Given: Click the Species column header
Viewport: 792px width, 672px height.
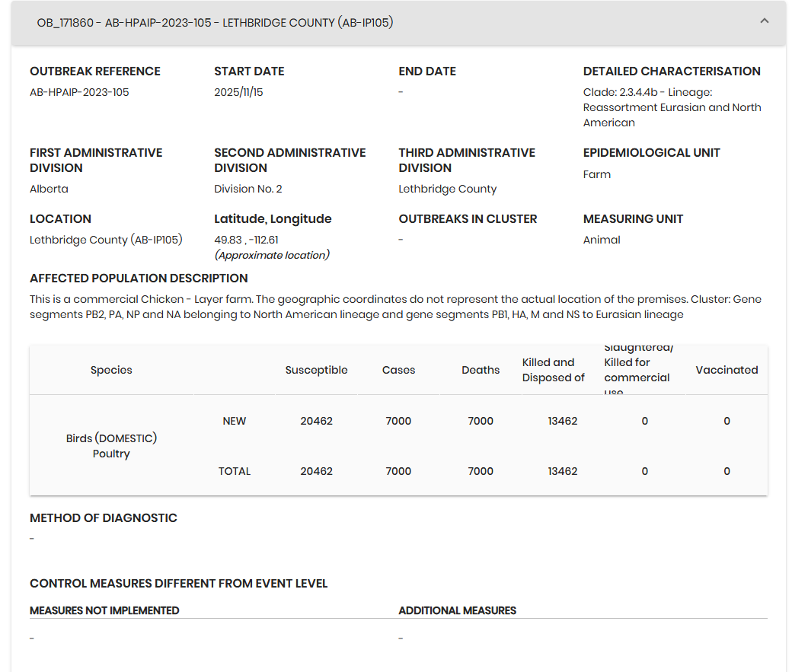Looking at the screenshot, I should 111,370.
